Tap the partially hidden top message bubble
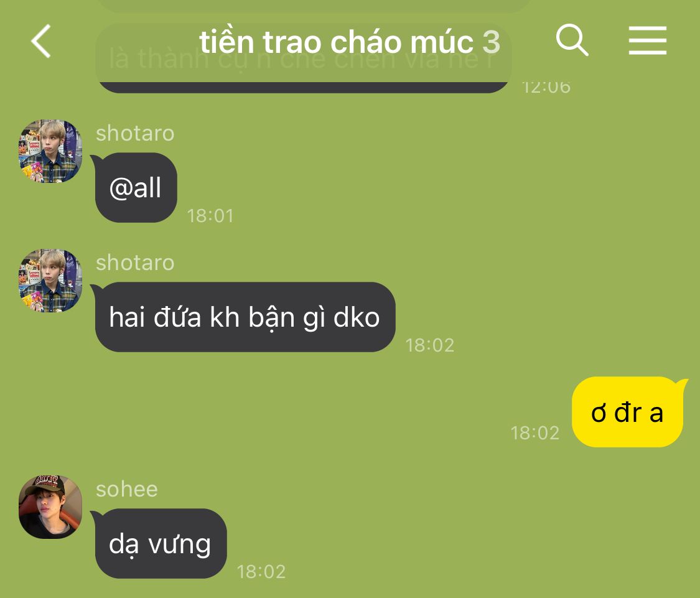This screenshot has height=598, width=700. [304, 58]
